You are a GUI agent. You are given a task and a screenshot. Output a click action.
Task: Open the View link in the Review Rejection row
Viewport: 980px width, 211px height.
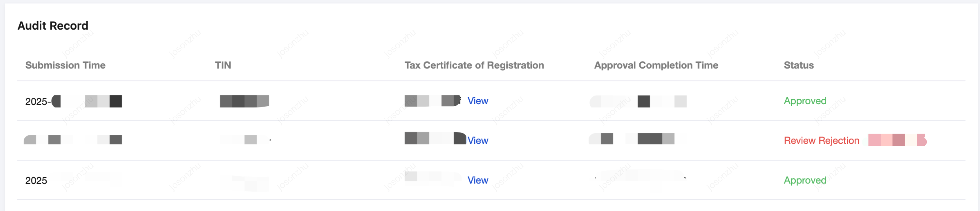pos(477,141)
